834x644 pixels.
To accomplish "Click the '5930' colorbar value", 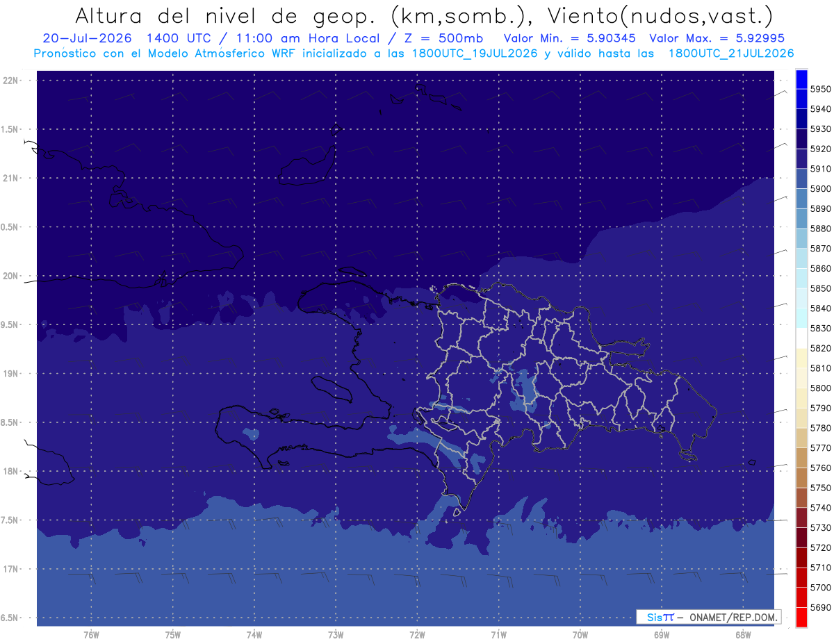I will 821,129.
